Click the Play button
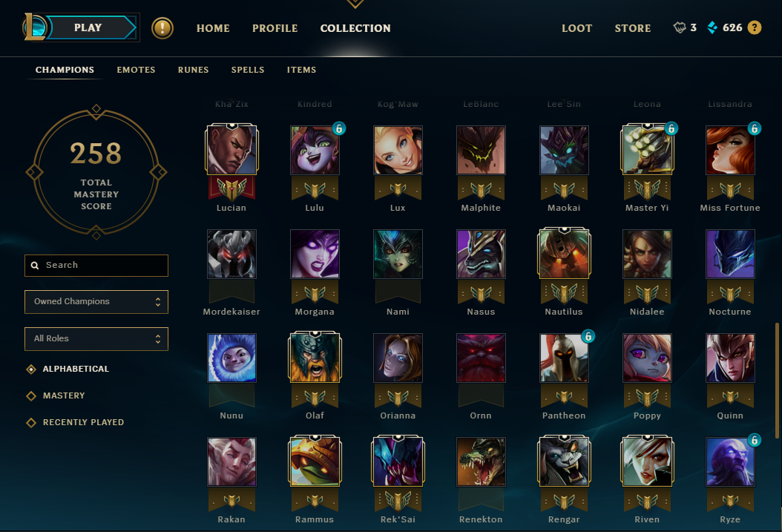Viewport: 782px width, 532px height. (88, 28)
